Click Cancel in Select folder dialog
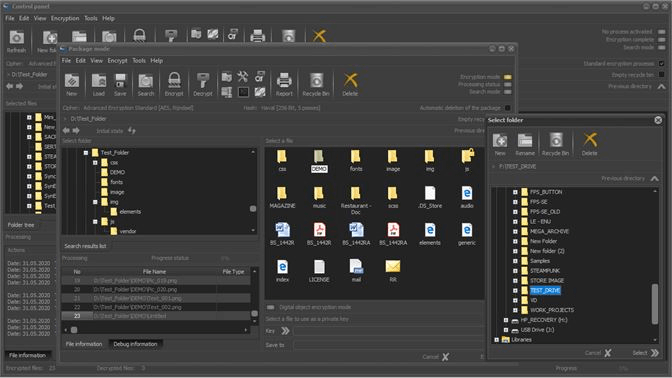Viewport: 672px width, 378px height. [x=598, y=353]
